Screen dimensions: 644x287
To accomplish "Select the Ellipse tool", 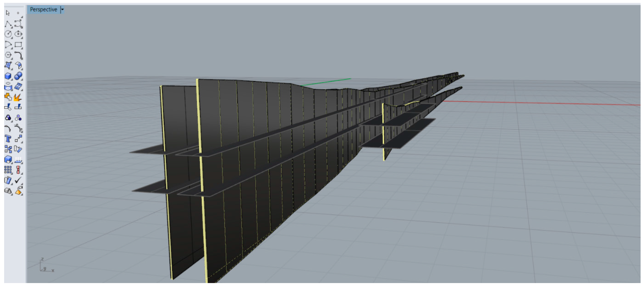I will [x=18, y=34].
